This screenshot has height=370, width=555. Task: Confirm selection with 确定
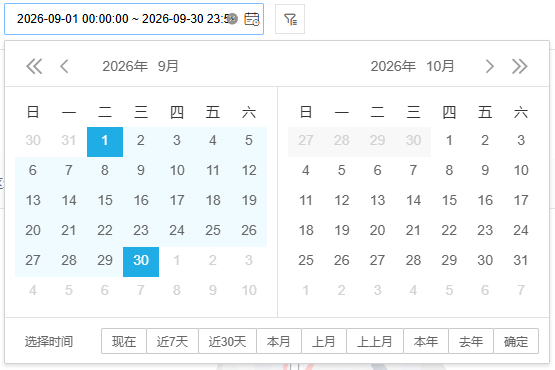pyautogui.click(x=516, y=341)
